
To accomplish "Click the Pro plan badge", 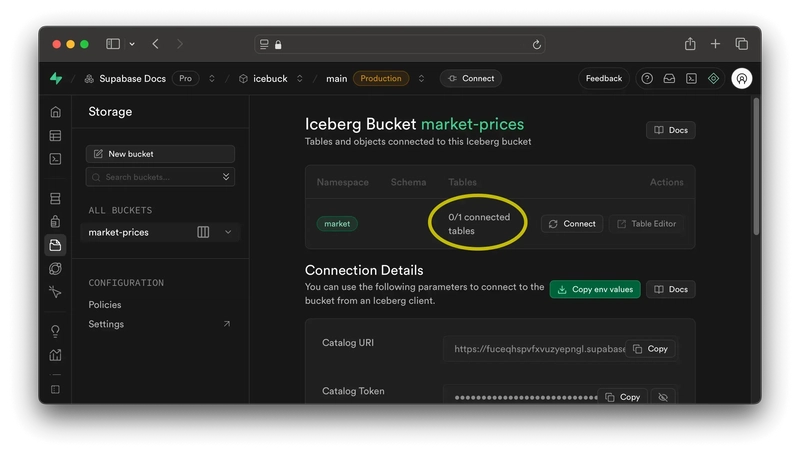I will [x=185, y=79].
